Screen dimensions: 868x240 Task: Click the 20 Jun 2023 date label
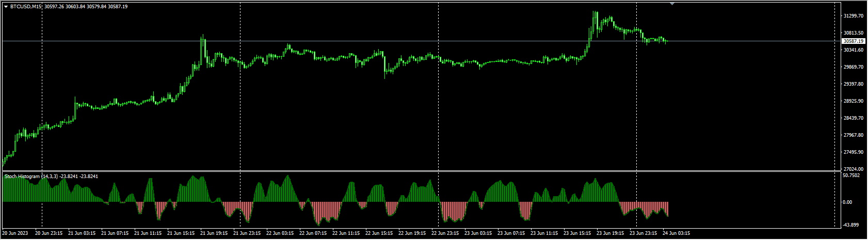click(x=15, y=233)
